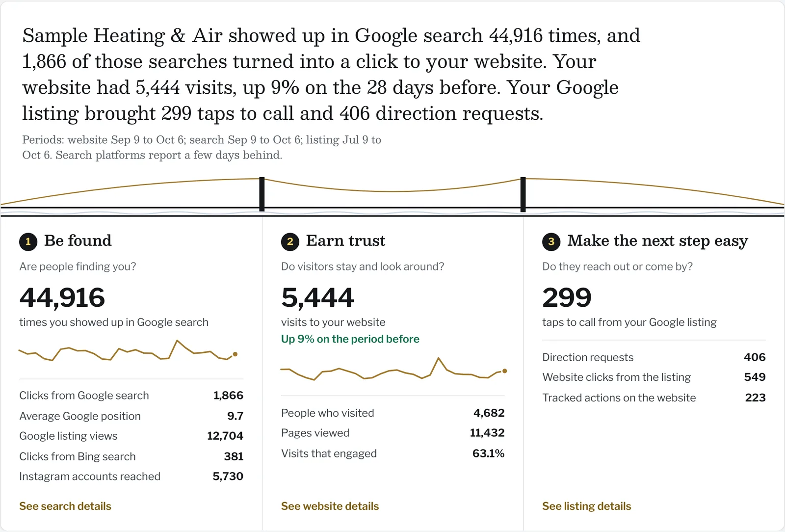Open the See website details link
Image resolution: width=785 pixels, height=532 pixels.
330,506
